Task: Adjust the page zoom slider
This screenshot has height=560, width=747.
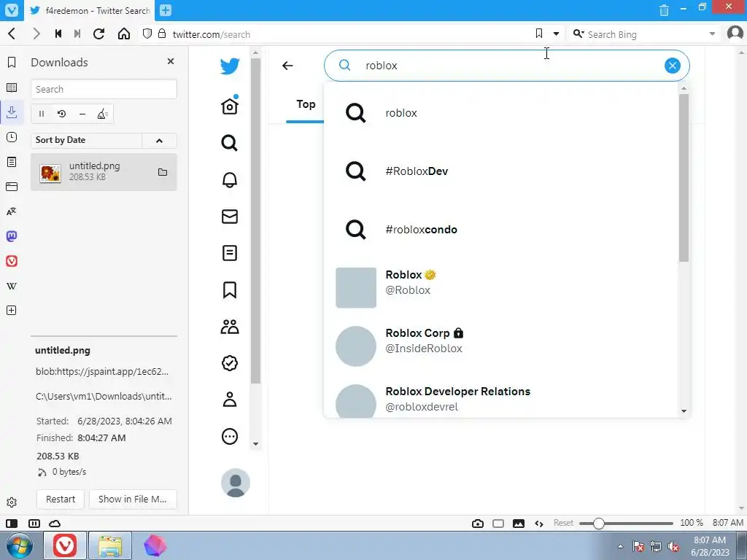Action: tap(599, 524)
